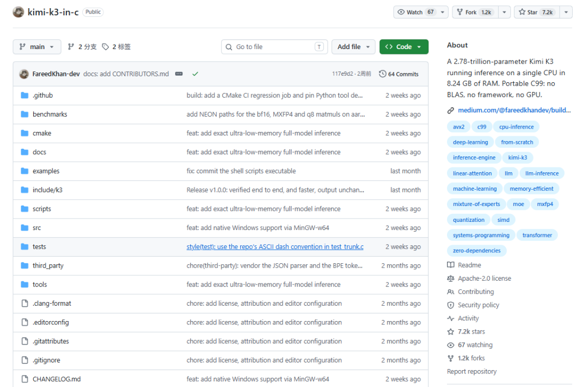
Task: Open FareedKhan-dev author profile link
Action: 56,74
